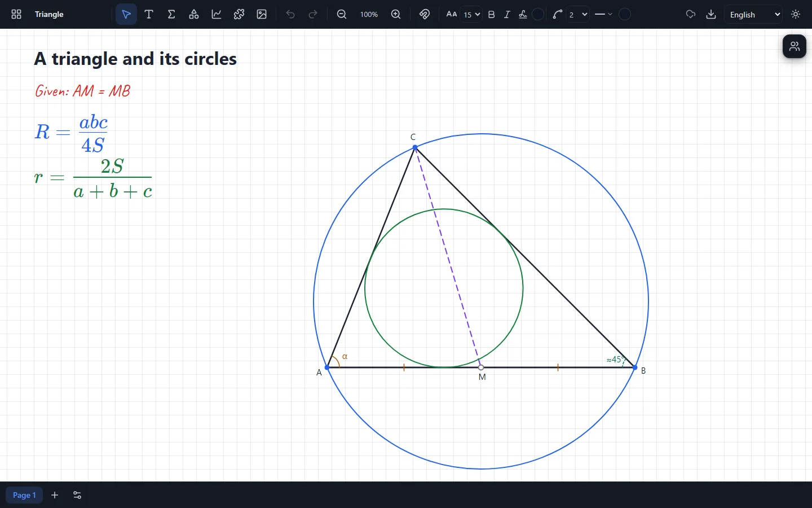Viewport: 812px width, 508px height.
Task: Toggle light/dark theme sun icon
Action: [x=796, y=14]
